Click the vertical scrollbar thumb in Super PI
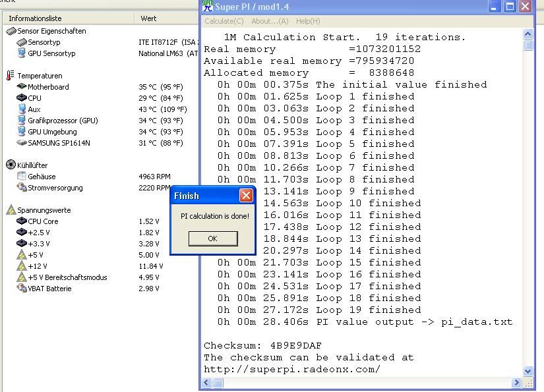The image size is (544, 392). [528, 45]
